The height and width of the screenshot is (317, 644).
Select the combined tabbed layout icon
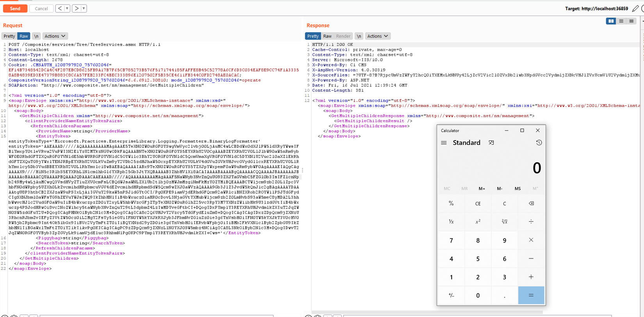632,21
